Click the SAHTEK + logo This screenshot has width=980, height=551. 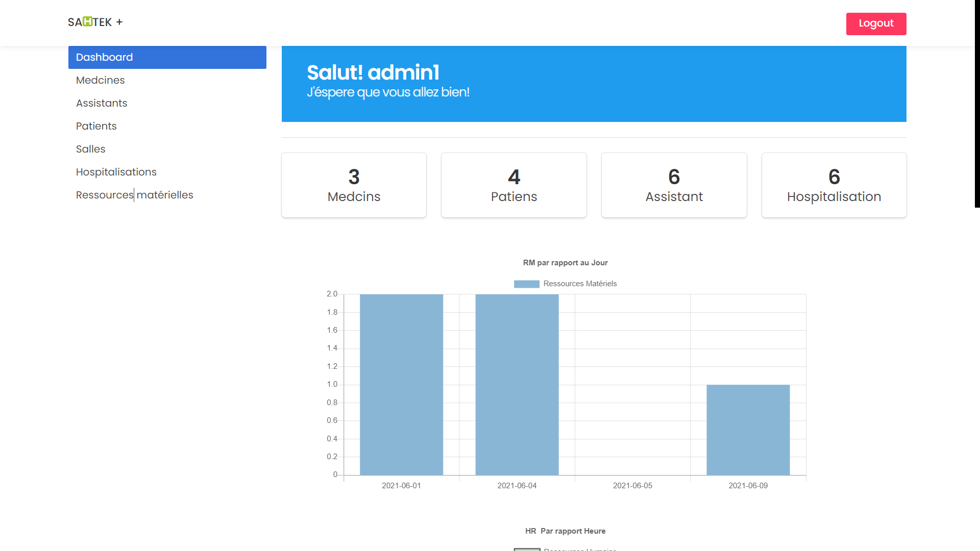coord(95,22)
